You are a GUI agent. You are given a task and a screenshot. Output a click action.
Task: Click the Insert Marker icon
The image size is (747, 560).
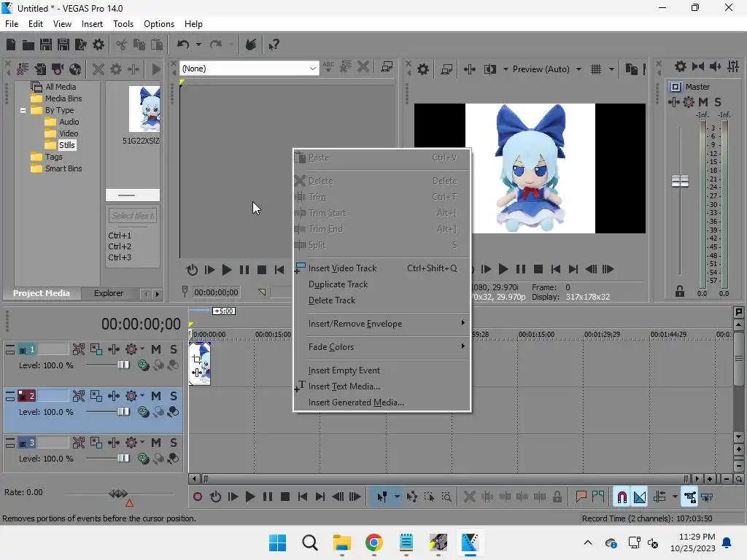click(x=581, y=497)
